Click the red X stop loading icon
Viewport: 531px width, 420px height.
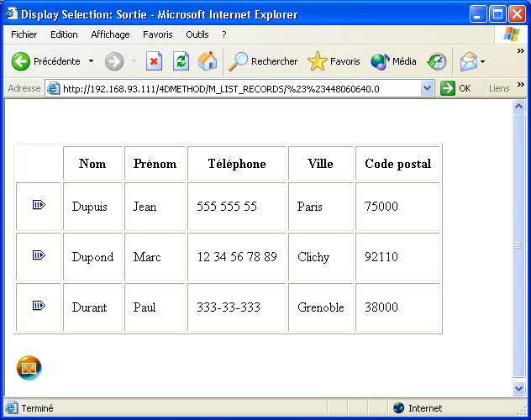click(x=154, y=61)
